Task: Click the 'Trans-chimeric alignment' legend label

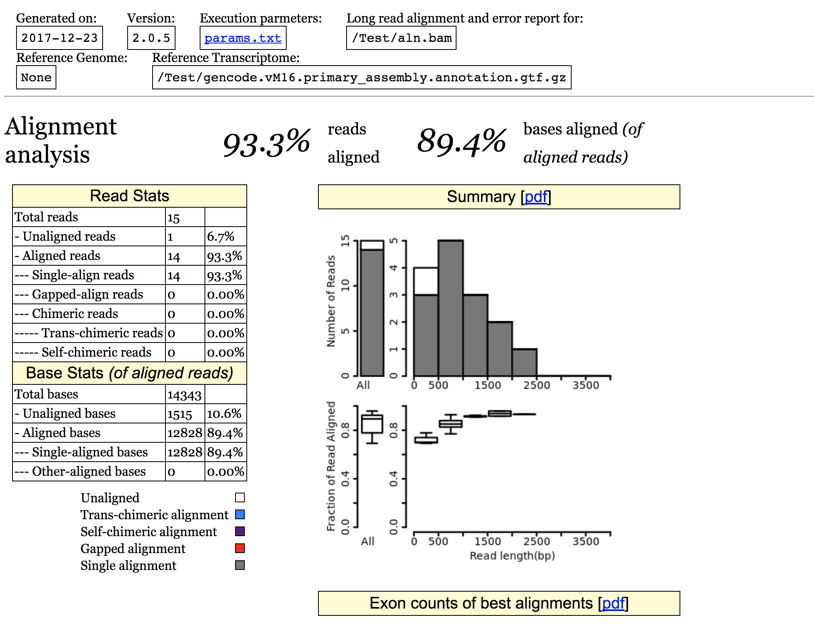Action: (x=155, y=515)
